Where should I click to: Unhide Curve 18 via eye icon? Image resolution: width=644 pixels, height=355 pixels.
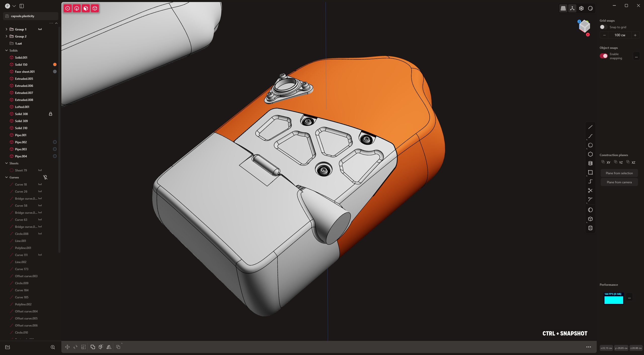(x=40, y=185)
